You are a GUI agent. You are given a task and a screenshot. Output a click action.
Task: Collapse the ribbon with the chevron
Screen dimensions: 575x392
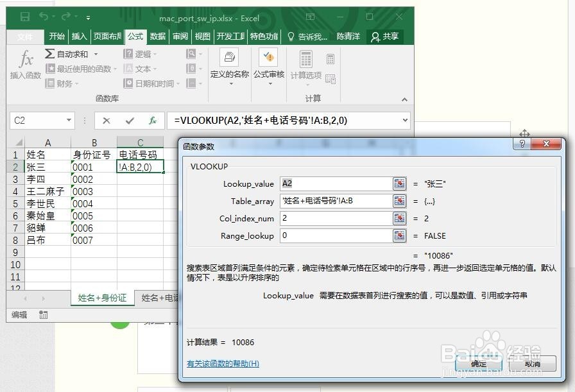pos(404,101)
